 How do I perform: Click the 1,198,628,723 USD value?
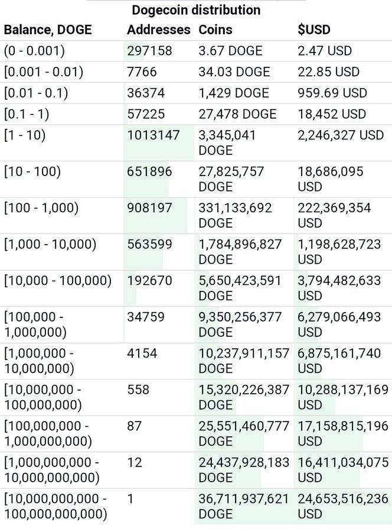pos(339,252)
